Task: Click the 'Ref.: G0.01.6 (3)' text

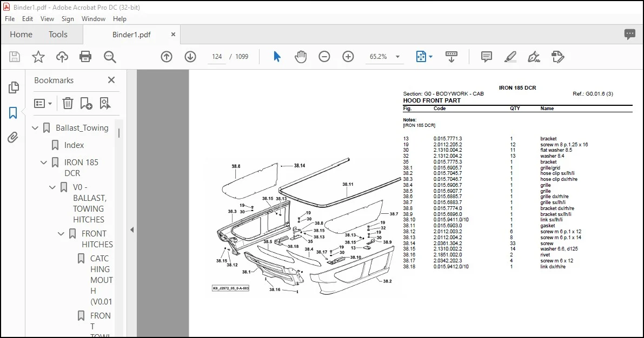Action: [593, 94]
